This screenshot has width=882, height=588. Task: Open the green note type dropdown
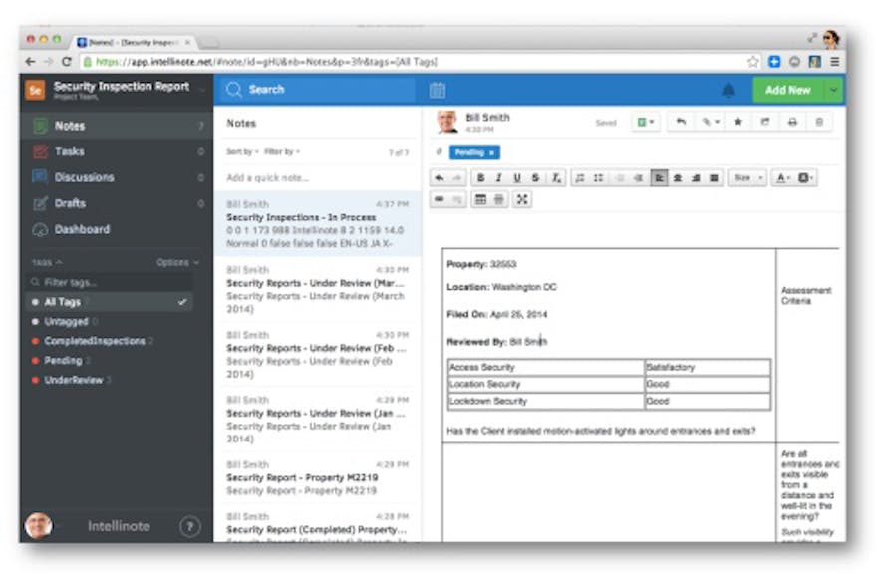pos(645,122)
